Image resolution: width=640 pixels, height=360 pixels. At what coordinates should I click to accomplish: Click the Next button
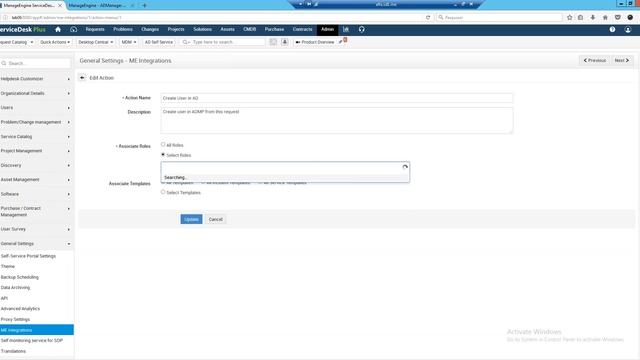622,60
